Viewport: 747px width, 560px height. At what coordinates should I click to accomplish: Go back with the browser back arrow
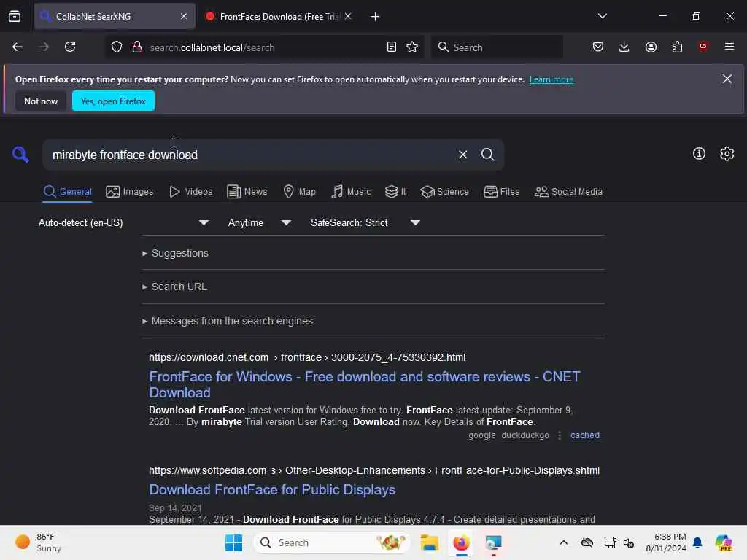tap(18, 47)
